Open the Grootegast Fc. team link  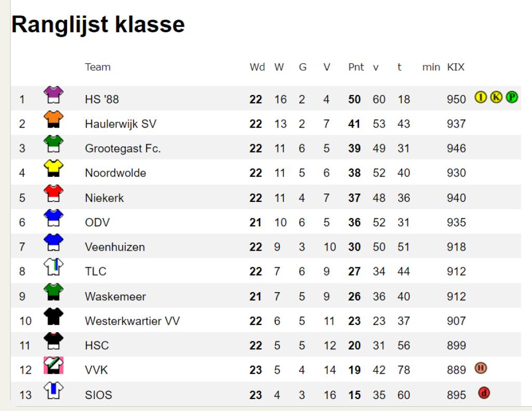point(123,148)
